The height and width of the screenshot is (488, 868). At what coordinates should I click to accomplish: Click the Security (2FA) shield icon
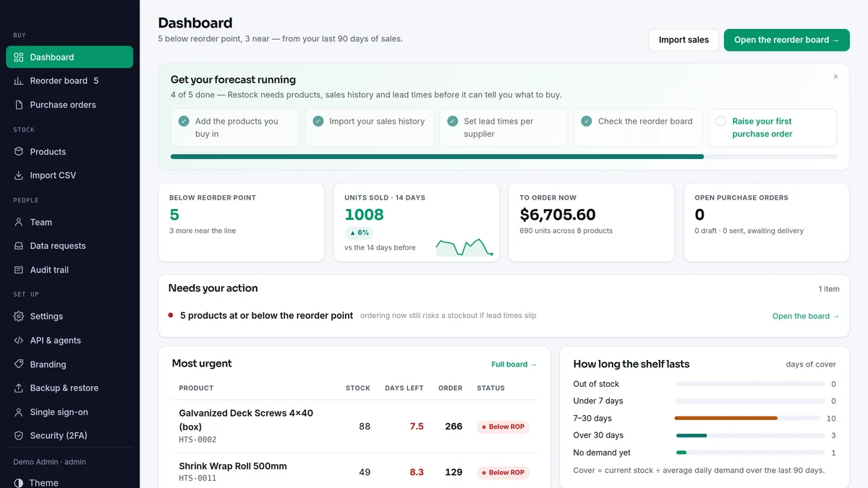pos(19,436)
